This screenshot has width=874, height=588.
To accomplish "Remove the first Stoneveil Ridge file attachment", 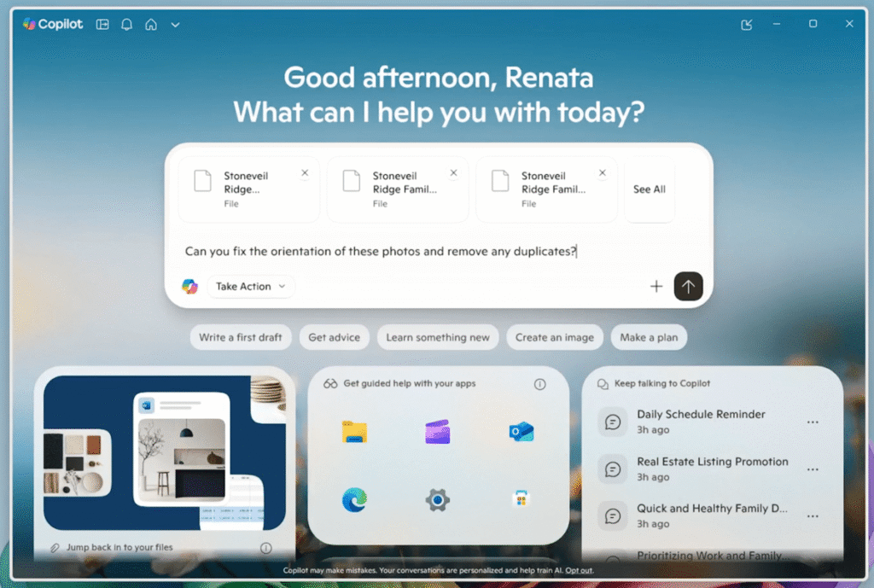I will click(305, 171).
